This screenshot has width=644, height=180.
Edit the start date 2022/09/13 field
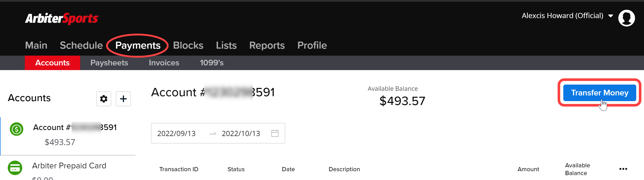[x=176, y=133]
